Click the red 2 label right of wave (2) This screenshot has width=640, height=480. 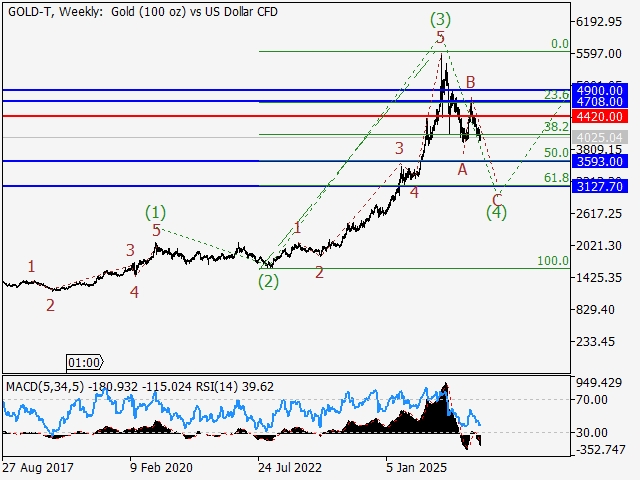point(319,272)
